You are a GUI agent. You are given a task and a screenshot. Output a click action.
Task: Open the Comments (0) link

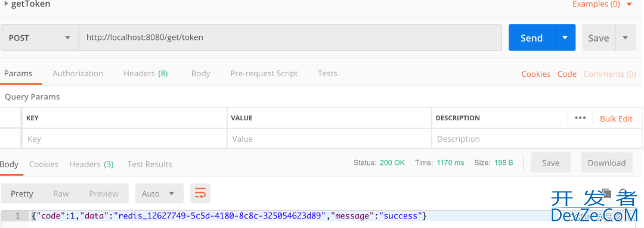[609, 74]
